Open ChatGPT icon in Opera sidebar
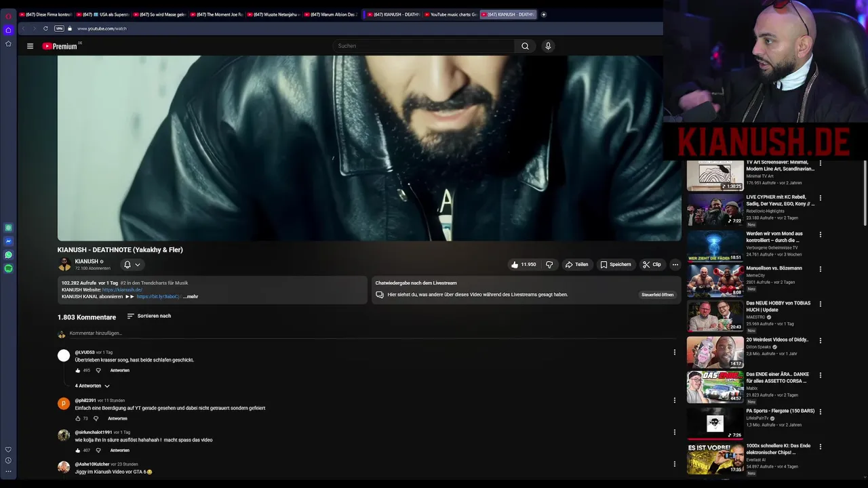 coord(8,228)
